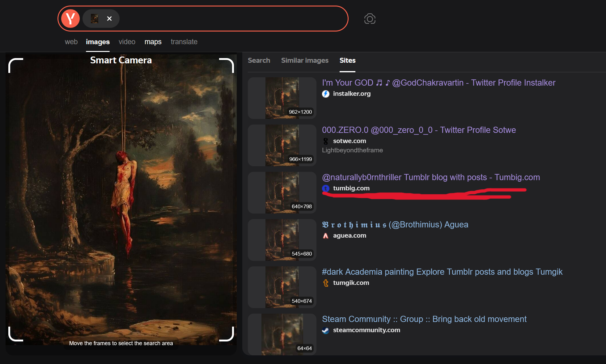Open the 540×674 result thumbnail
The width and height of the screenshot is (606, 364).
click(282, 287)
